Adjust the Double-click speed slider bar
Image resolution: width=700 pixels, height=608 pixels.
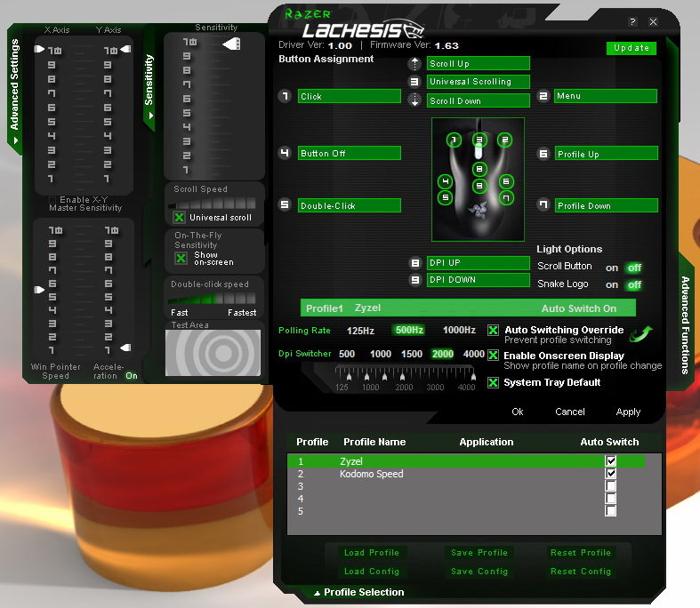(x=212, y=298)
